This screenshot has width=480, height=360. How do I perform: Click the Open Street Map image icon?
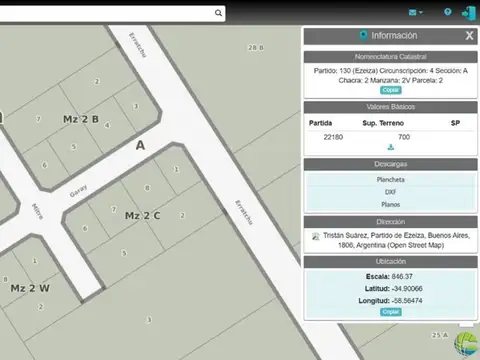click(x=315, y=236)
